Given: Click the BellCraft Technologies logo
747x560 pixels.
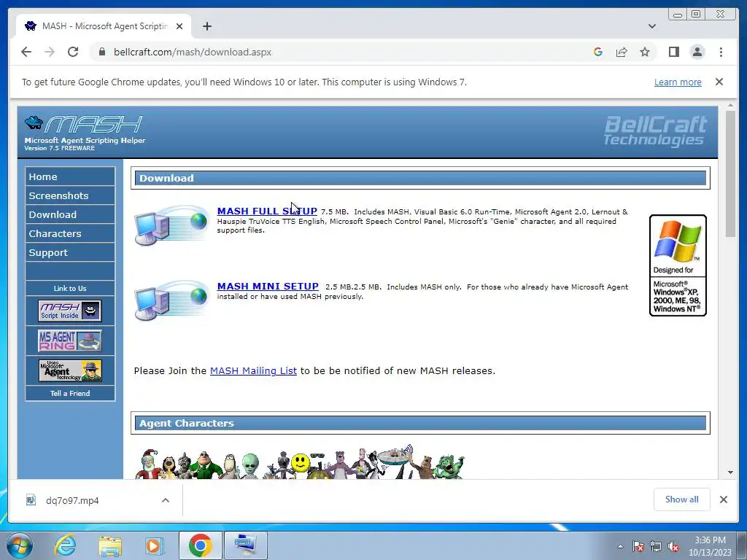Looking at the screenshot, I should click(x=655, y=131).
